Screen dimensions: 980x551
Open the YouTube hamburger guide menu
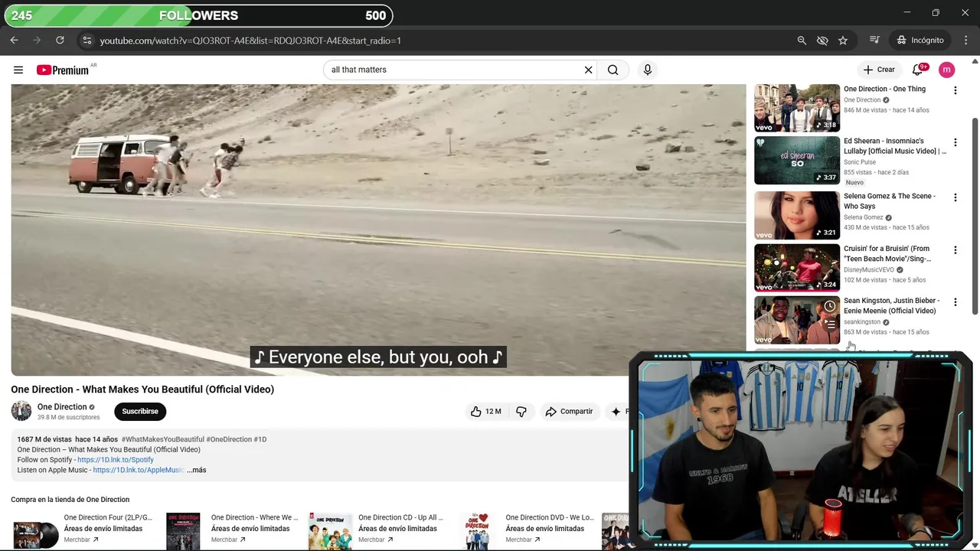click(18, 70)
